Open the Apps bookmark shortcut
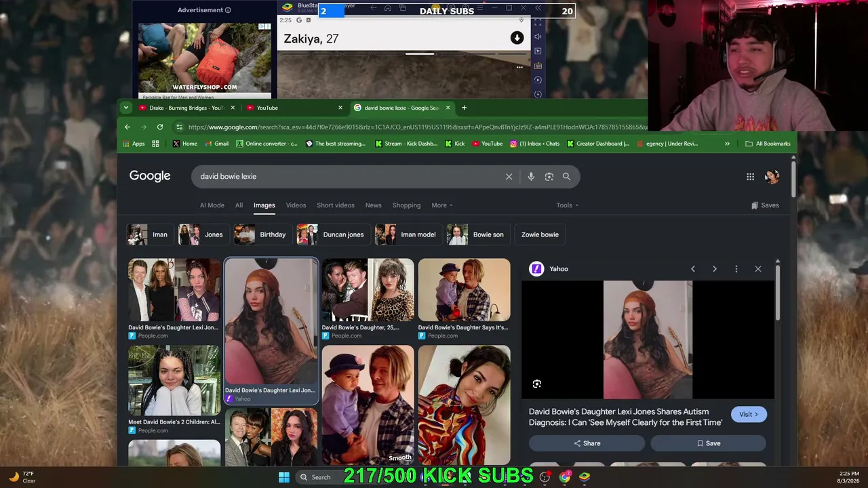868x488 pixels. pos(134,144)
